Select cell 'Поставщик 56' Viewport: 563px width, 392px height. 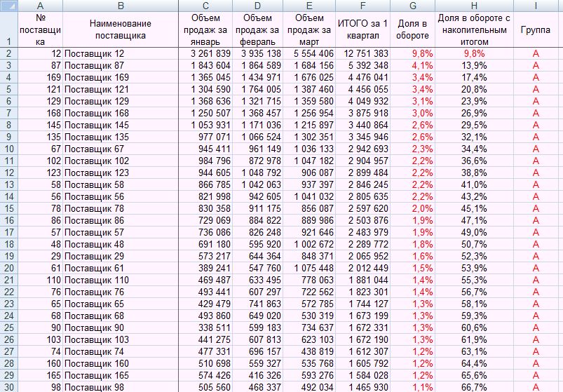[121, 196]
